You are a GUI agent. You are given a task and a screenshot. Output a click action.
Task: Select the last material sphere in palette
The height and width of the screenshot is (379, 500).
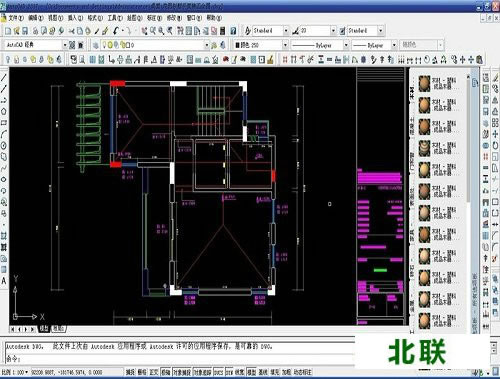click(425, 321)
